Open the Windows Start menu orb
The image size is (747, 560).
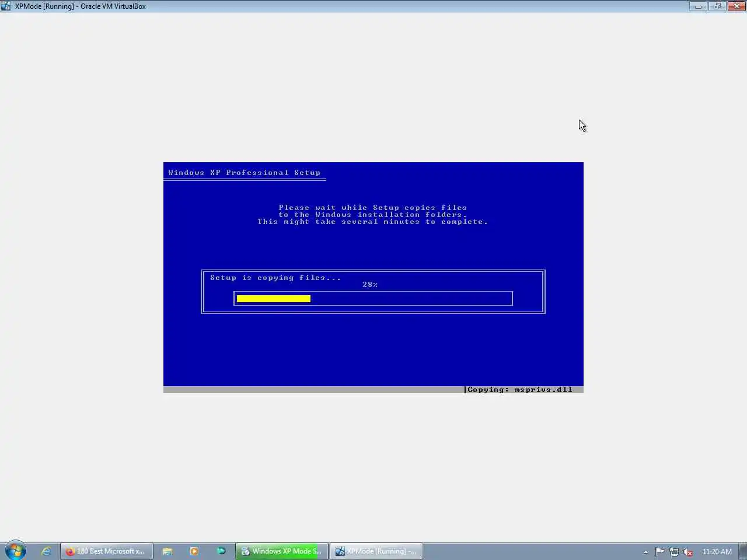click(x=15, y=551)
